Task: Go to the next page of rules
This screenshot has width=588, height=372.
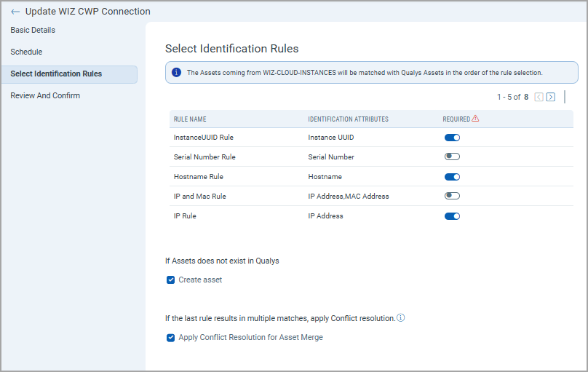Action: tap(551, 97)
